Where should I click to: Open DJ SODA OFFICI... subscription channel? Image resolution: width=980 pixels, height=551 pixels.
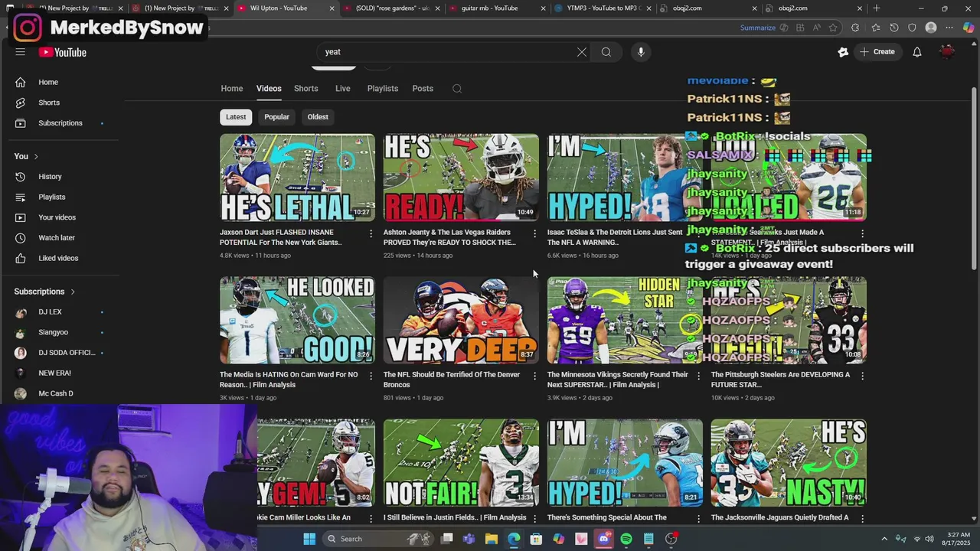pos(66,353)
